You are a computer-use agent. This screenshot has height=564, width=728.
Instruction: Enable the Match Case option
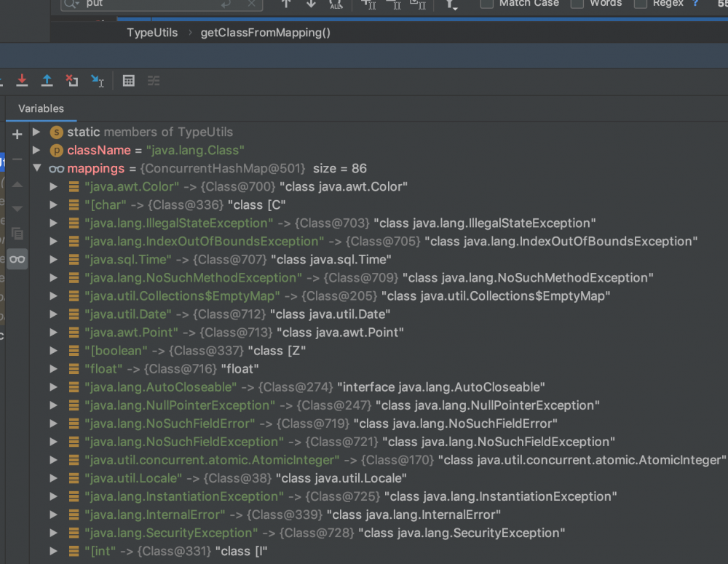coord(486,4)
